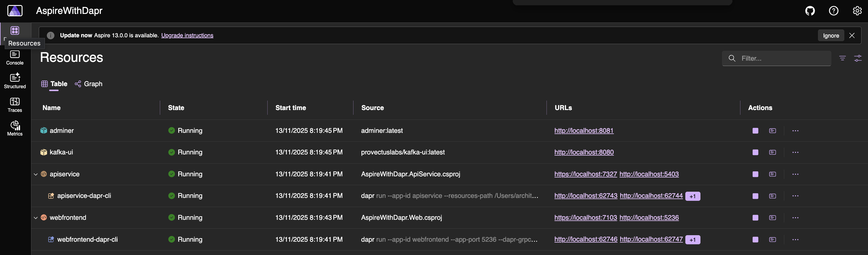Open more actions menu for apiservice
This screenshot has width=868, height=255.
795,174
